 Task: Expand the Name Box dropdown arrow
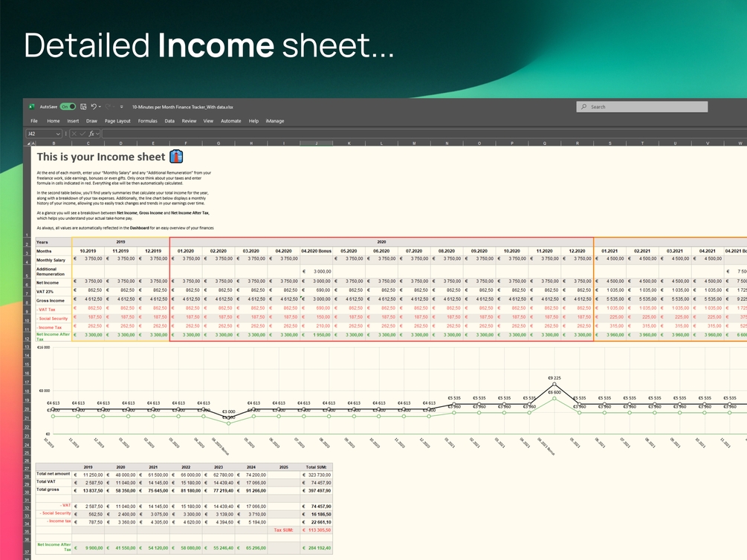point(58,134)
